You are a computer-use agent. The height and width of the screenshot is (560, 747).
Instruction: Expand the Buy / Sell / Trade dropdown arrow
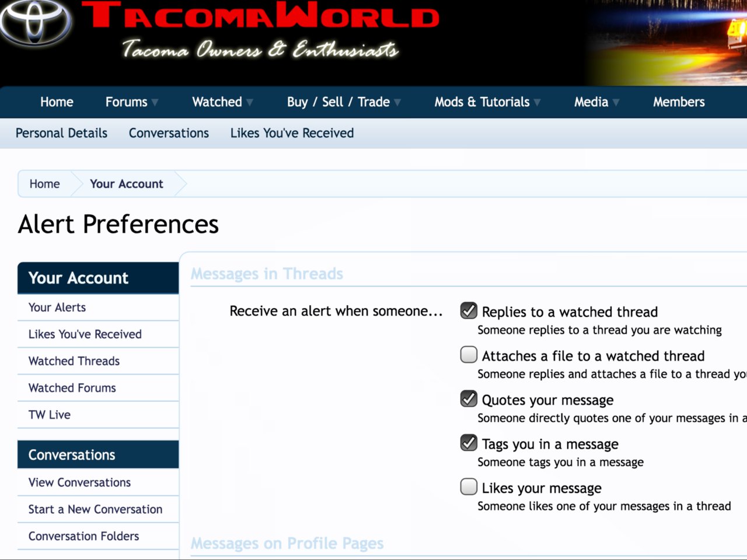[397, 103]
